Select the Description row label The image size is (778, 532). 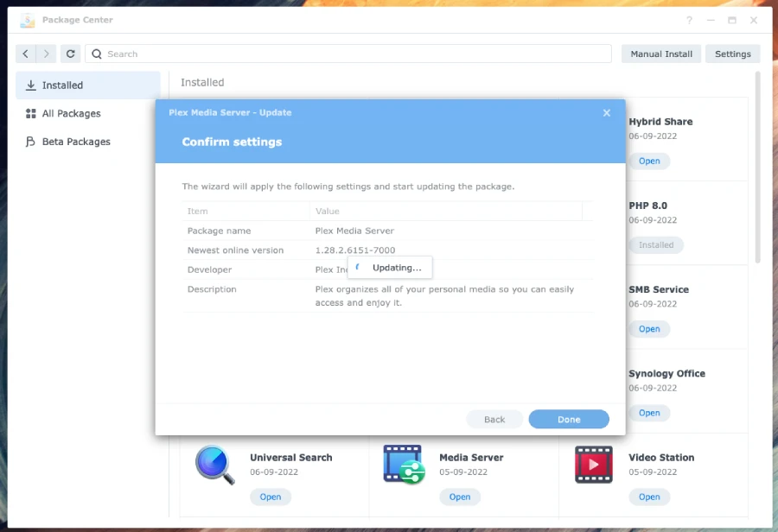pos(212,289)
